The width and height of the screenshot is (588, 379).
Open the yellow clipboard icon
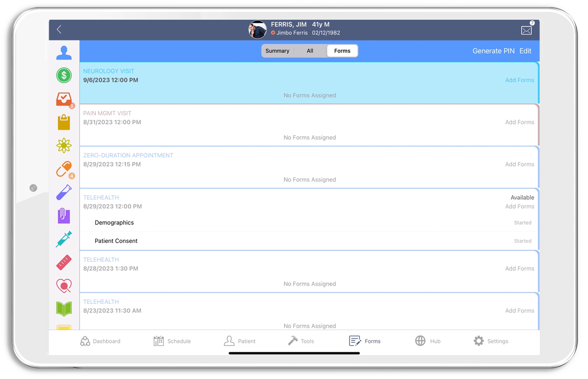[x=64, y=122]
